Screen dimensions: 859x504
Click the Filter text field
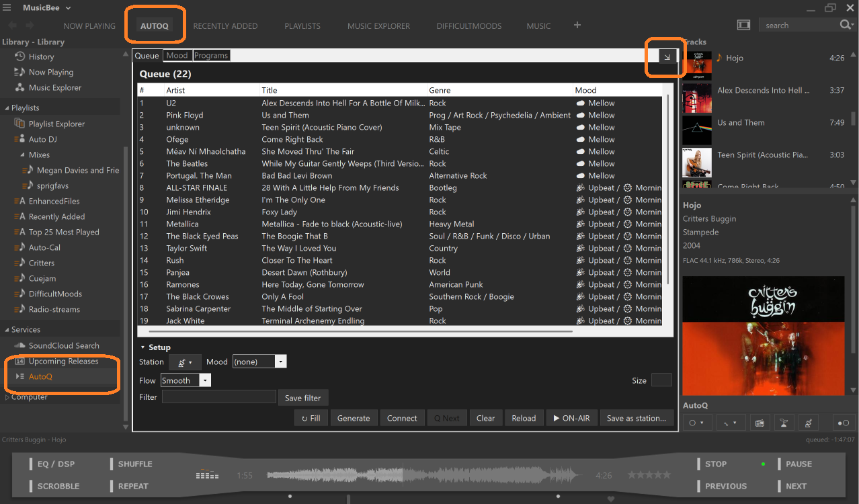pyautogui.click(x=218, y=397)
